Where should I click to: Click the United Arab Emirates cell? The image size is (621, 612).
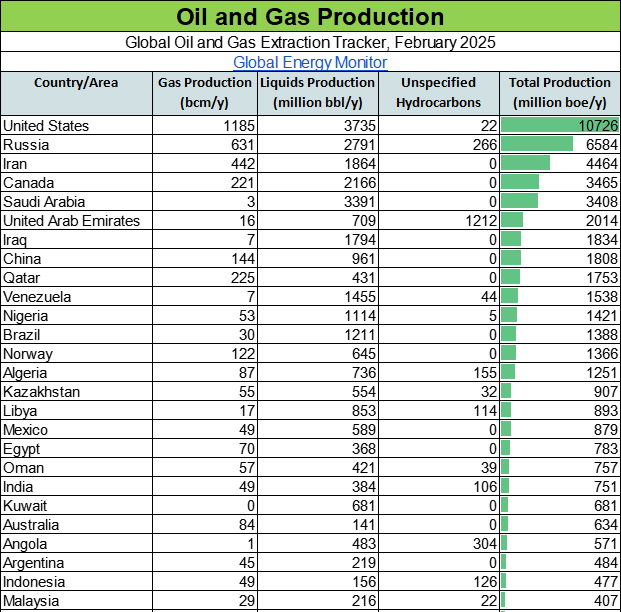click(x=76, y=221)
